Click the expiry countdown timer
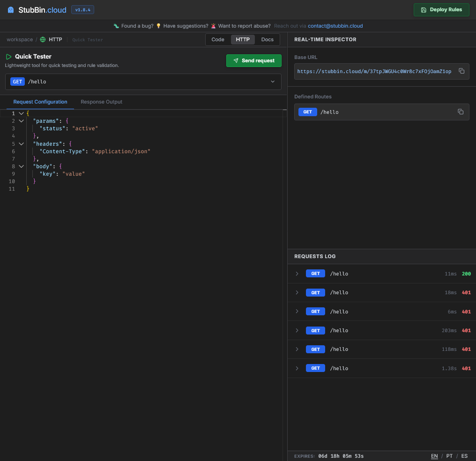The height and width of the screenshot is (461, 476). click(x=341, y=456)
